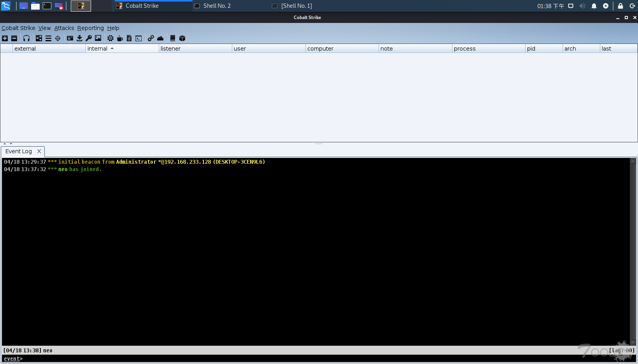638x364 pixels.
Task: Click the clock showing 01:38
Action: coord(550,6)
